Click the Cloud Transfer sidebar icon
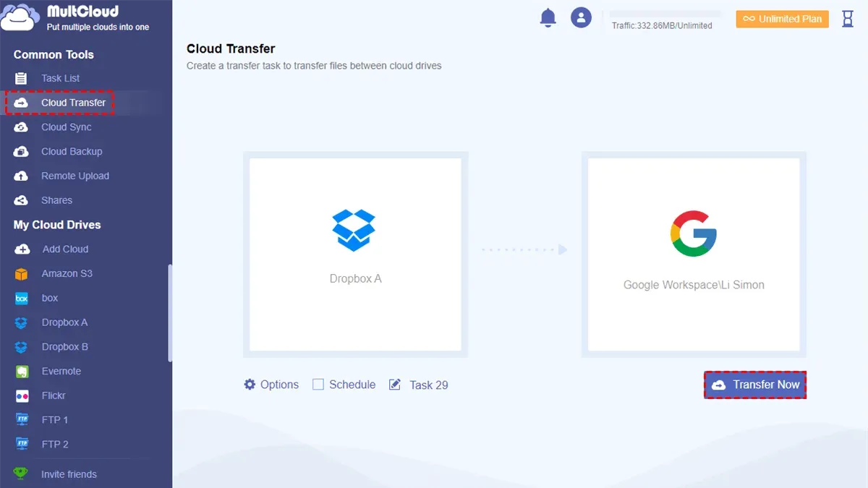868x488 pixels. click(x=22, y=103)
